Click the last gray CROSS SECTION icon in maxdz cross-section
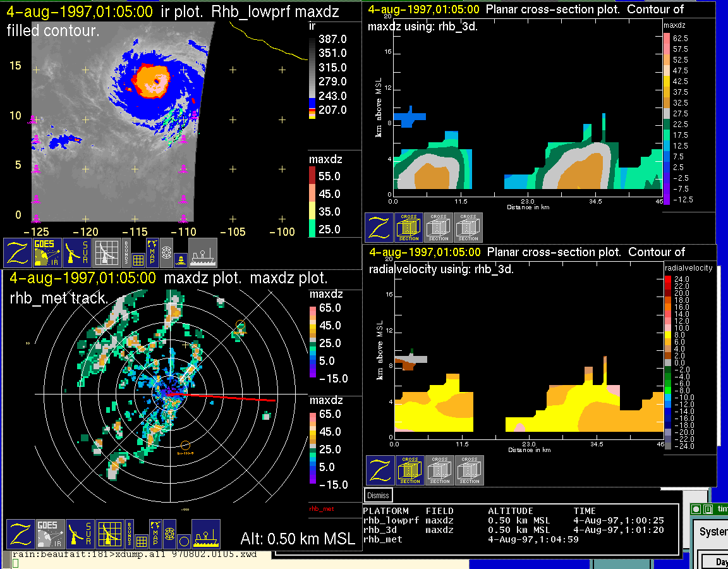Viewport: 728px width, 569px height. (468, 228)
